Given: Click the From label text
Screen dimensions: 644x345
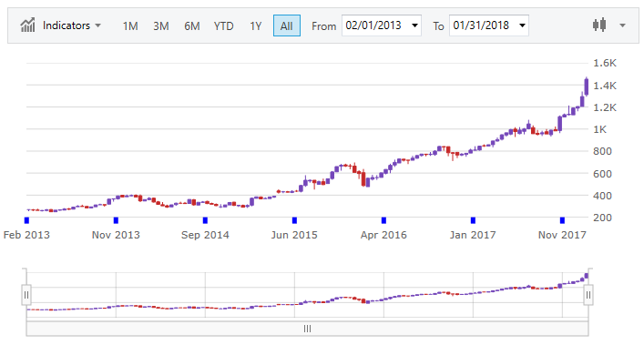Looking at the screenshot, I should coord(323,26).
